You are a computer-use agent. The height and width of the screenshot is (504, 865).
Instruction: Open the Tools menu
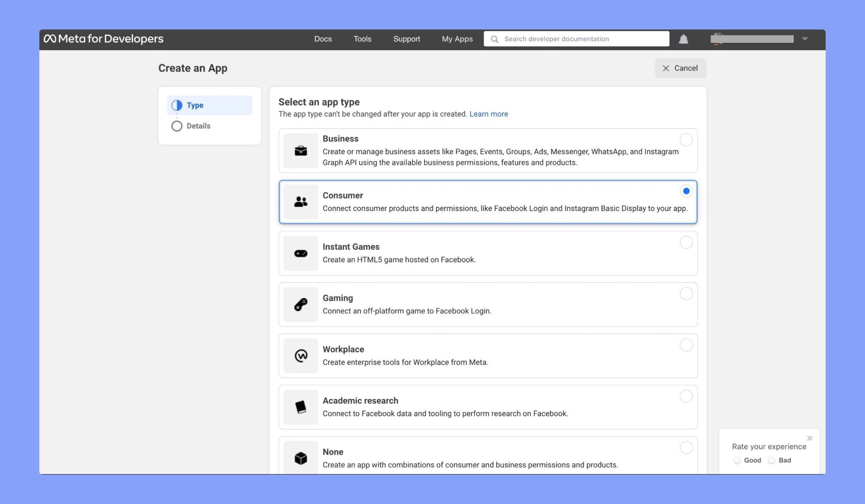tap(363, 39)
